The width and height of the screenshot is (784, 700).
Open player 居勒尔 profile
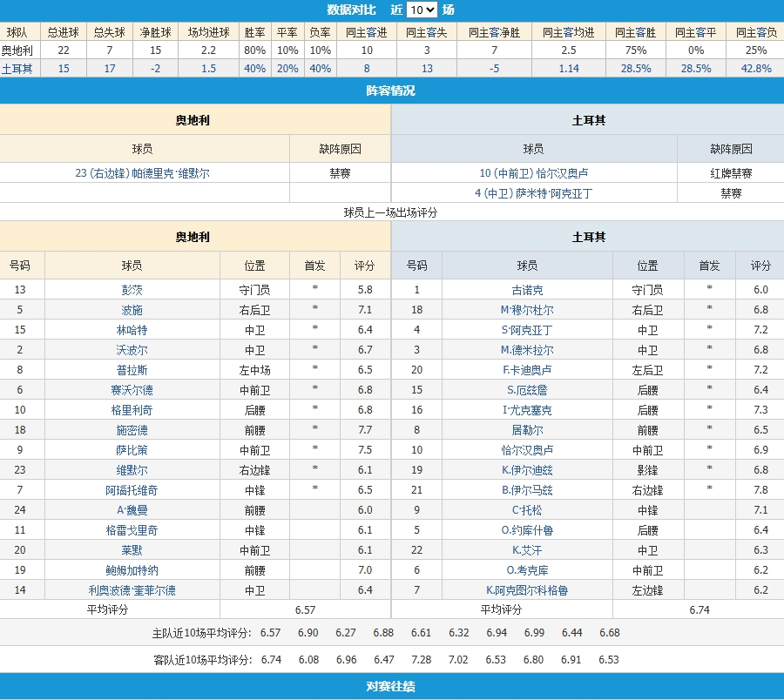pos(527,430)
